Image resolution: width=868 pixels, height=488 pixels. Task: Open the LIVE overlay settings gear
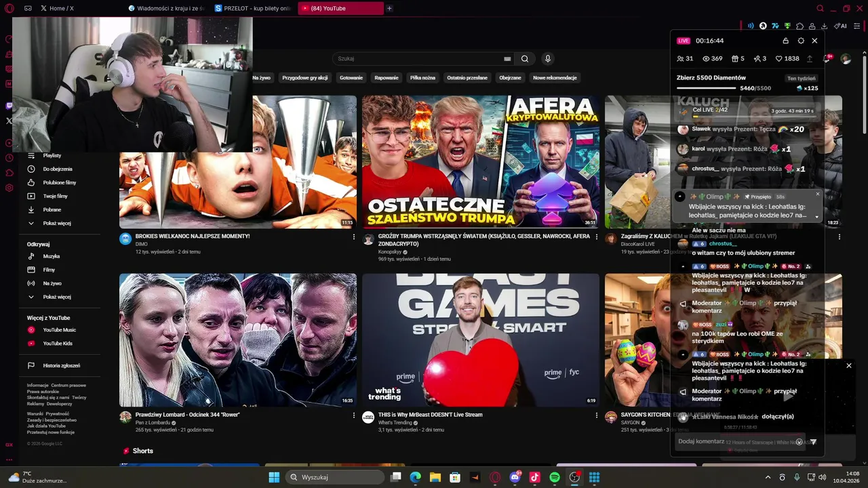(x=801, y=41)
